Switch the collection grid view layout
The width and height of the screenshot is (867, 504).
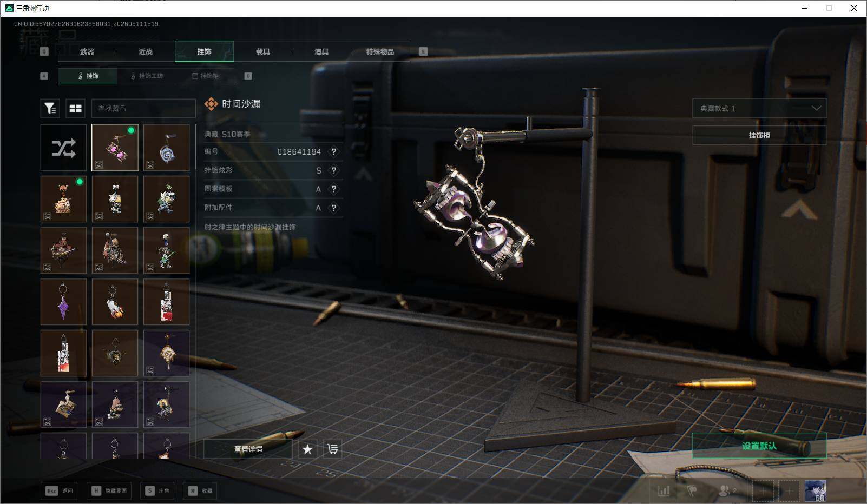tap(76, 109)
